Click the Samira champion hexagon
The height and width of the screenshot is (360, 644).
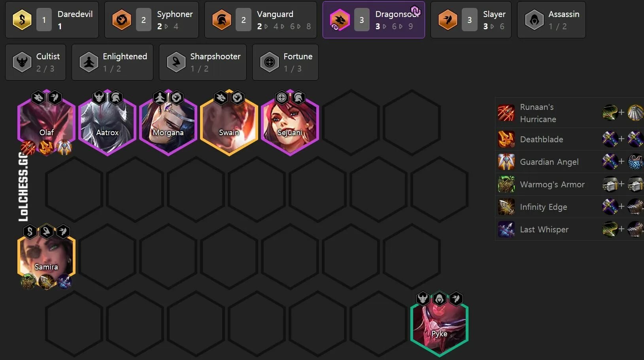(47, 257)
